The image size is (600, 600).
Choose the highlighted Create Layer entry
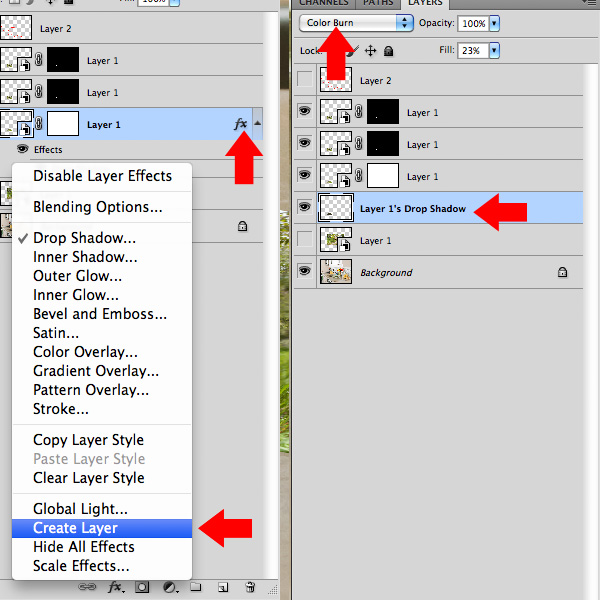coord(102,528)
